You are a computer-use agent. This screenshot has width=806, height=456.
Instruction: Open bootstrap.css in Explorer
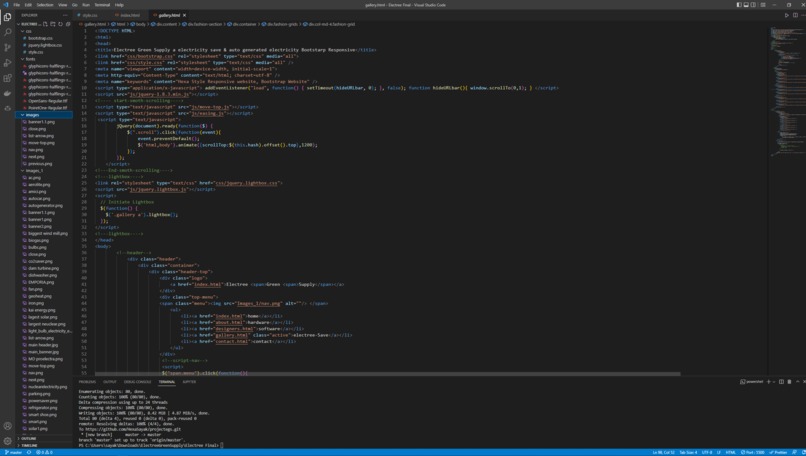coord(40,38)
